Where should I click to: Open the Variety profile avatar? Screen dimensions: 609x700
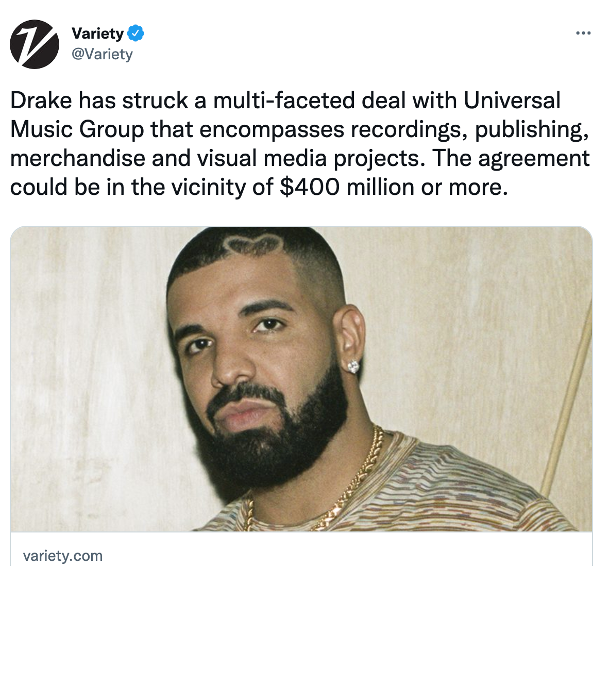point(35,44)
